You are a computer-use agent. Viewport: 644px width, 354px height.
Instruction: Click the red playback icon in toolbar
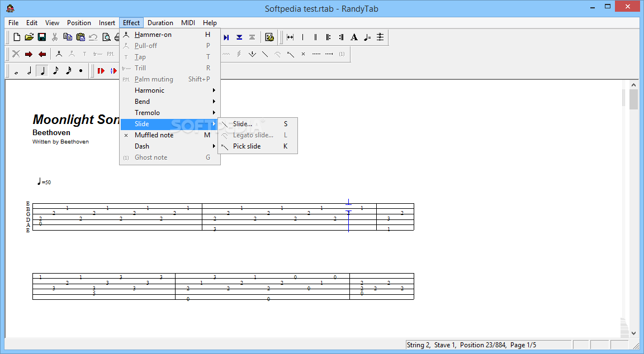(x=101, y=71)
